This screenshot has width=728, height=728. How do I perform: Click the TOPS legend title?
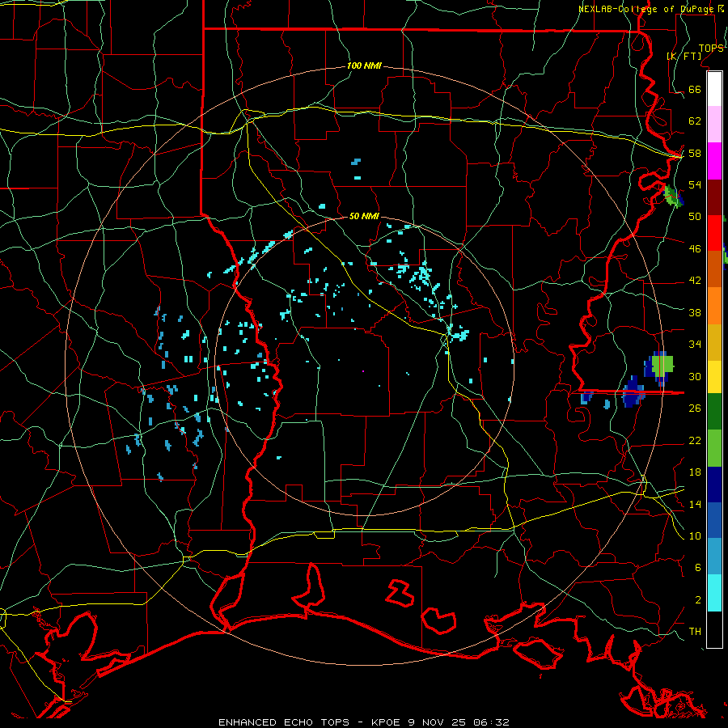click(711, 48)
